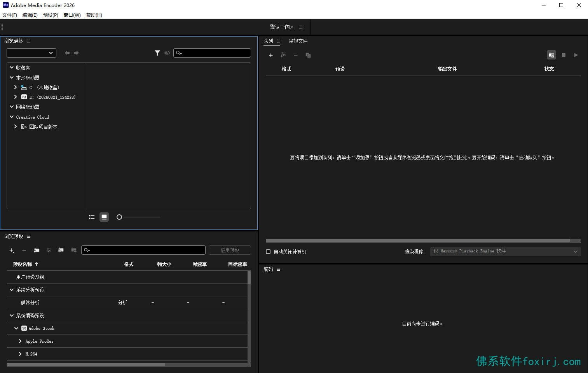Click the back arrow in media browser
Viewport: 588px width, 373px height.
[67, 53]
